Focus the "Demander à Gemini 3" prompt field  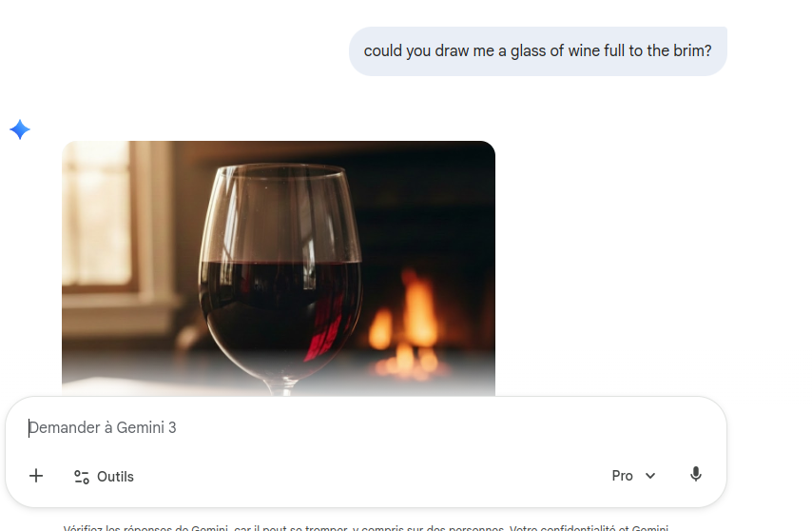(366, 427)
